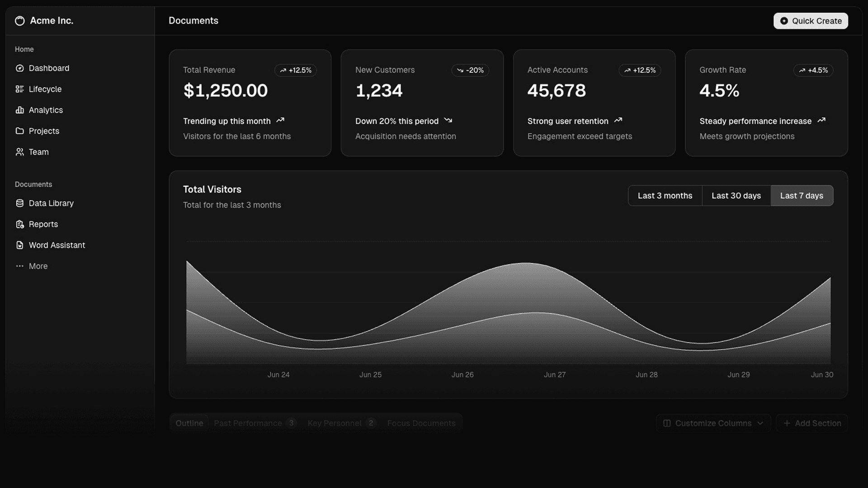The height and width of the screenshot is (488, 868).
Task: Switch to the Past Performance tab
Action: pos(248,423)
